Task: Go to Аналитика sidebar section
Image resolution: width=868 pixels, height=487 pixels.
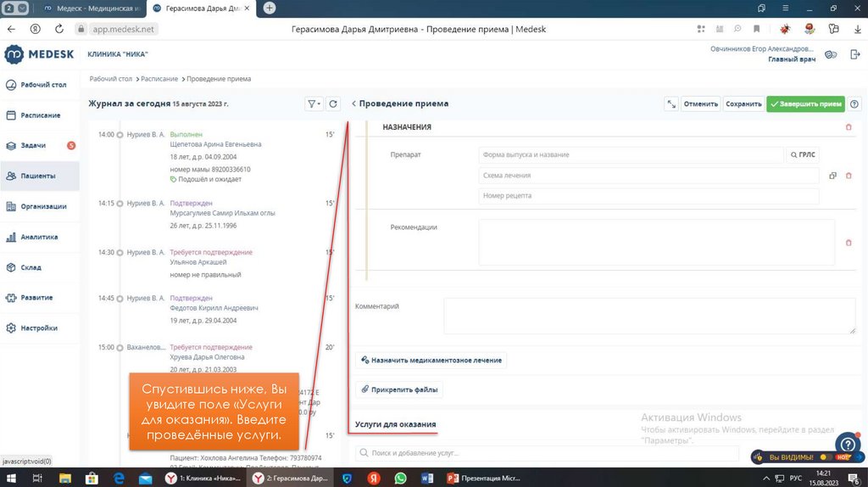Action: coord(39,238)
